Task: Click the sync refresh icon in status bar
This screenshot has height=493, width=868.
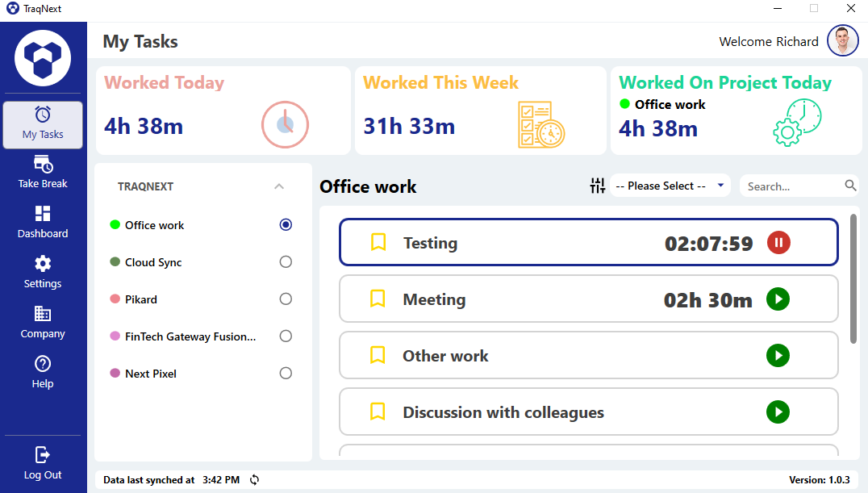Action: click(x=253, y=479)
